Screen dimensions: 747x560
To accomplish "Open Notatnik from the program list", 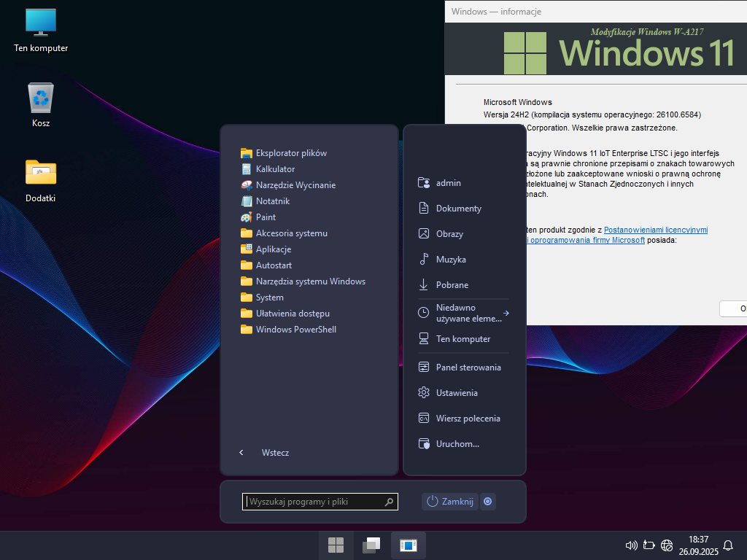I will pos(272,201).
